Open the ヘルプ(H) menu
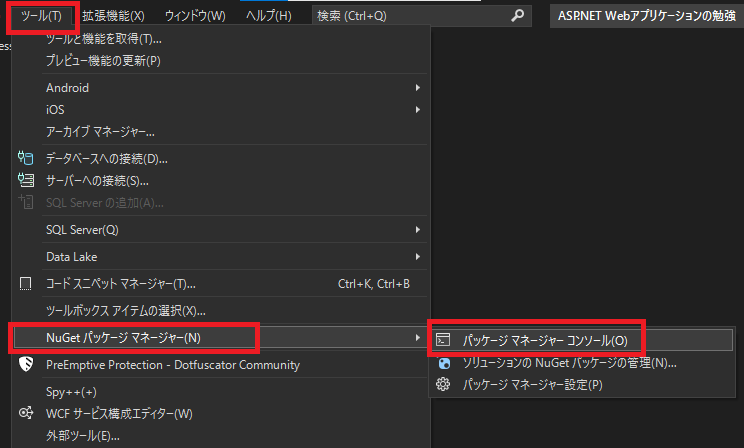The height and width of the screenshot is (448, 744). (269, 16)
